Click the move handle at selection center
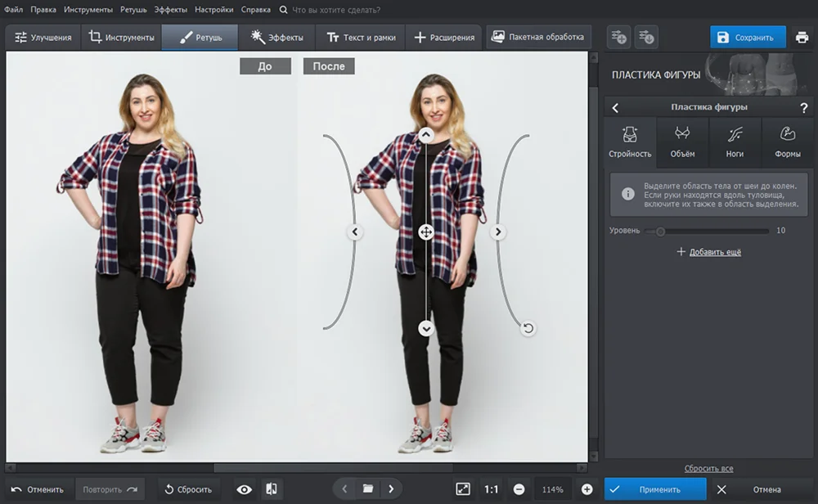Image resolution: width=818 pixels, height=504 pixels. tap(425, 232)
